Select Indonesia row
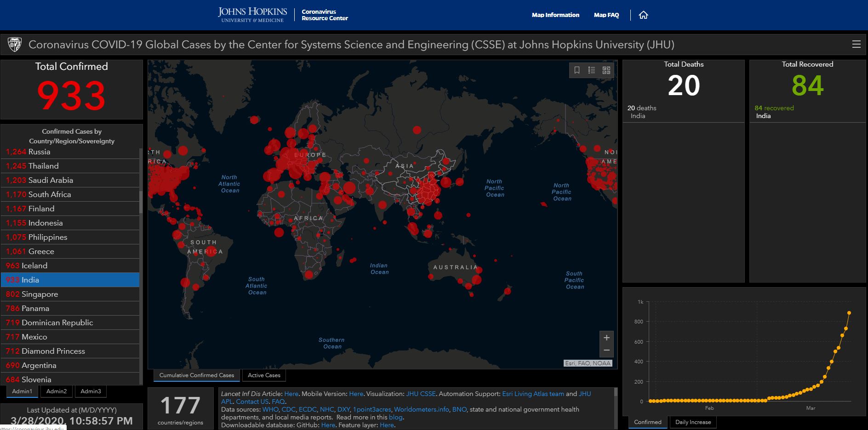868x430 pixels. [x=70, y=223]
